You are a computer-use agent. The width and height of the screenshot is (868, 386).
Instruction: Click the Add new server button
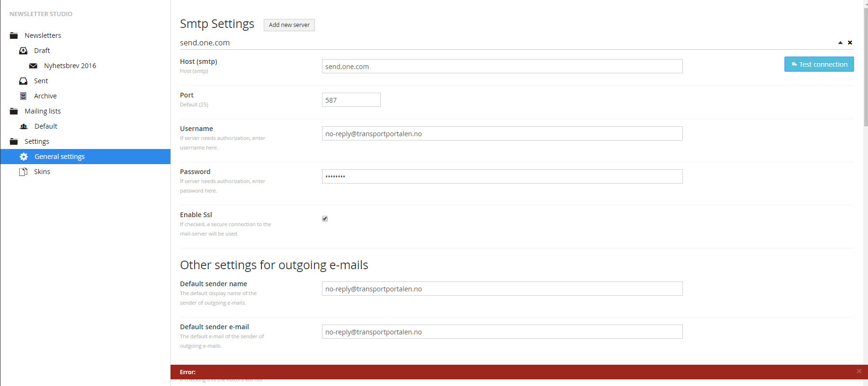click(x=289, y=25)
